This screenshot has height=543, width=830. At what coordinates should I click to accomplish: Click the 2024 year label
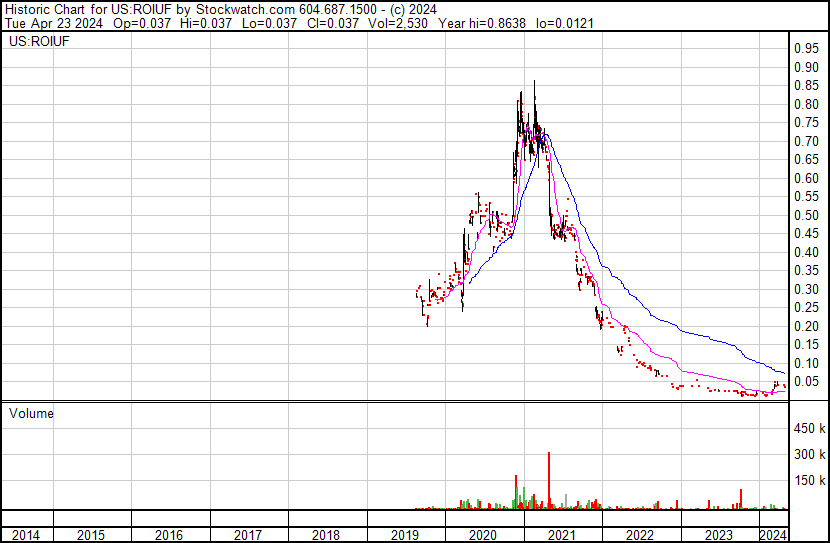[773, 535]
